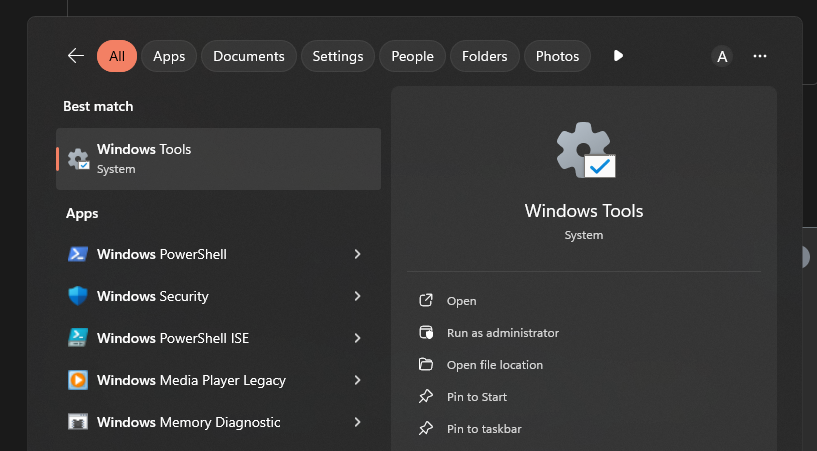Choose Run as administrator
The height and width of the screenshot is (451, 817).
tap(503, 333)
